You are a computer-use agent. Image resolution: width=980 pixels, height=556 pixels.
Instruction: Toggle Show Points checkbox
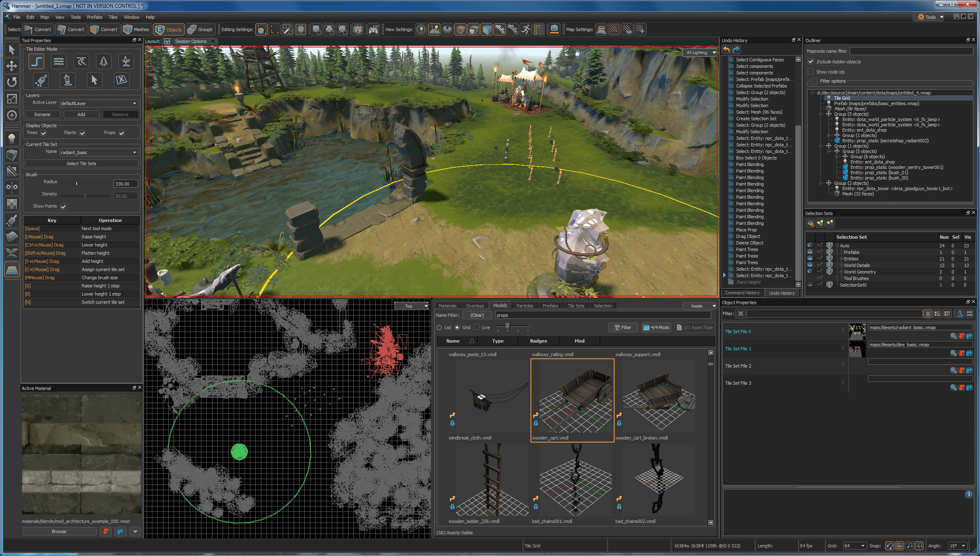[x=64, y=206]
